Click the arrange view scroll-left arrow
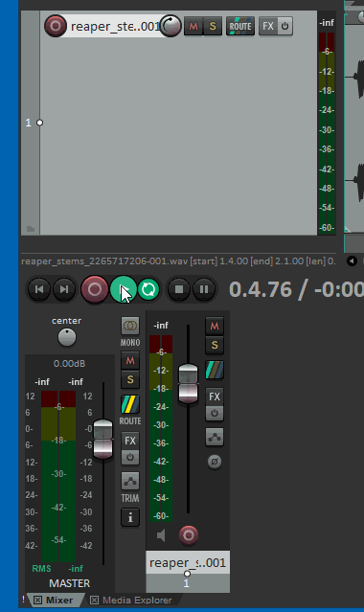Viewport: 364px width, 612px height. (352, 261)
